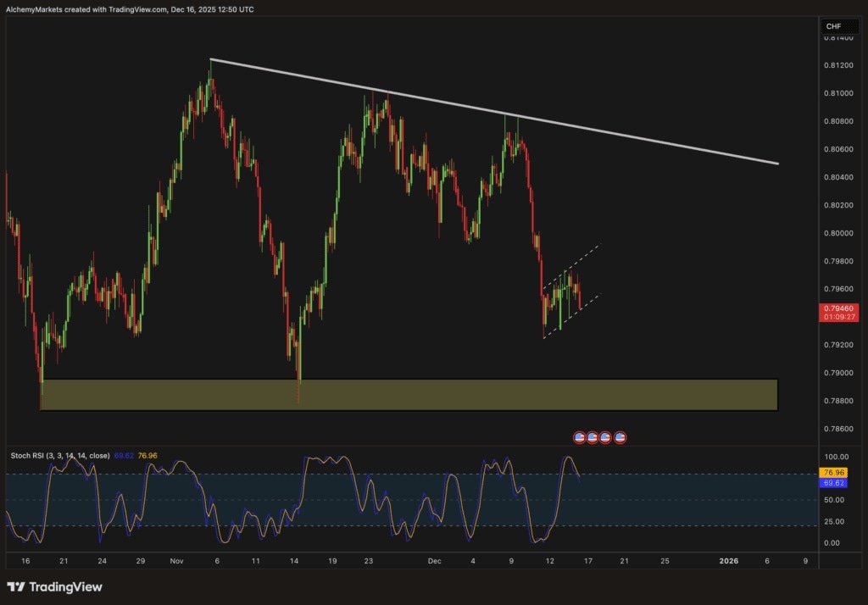This screenshot has height=605, width=868.
Task: Click the second US economic event flag icon
Action: tap(593, 437)
